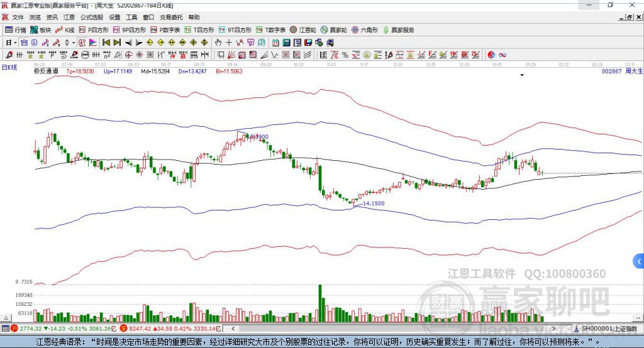Viewport: 644px width, 348px height.
Task: Click the inner restore window button
Action: (x=630, y=17)
